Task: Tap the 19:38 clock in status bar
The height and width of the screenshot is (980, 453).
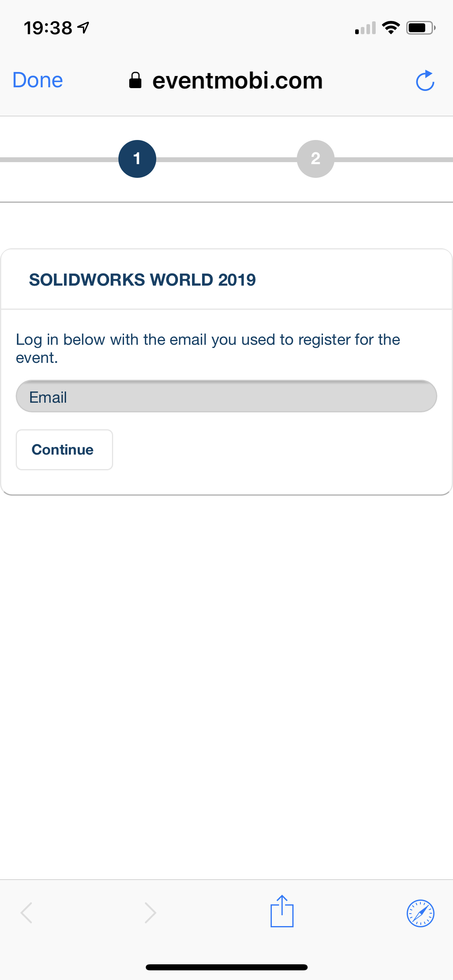Action: [x=48, y=28]
